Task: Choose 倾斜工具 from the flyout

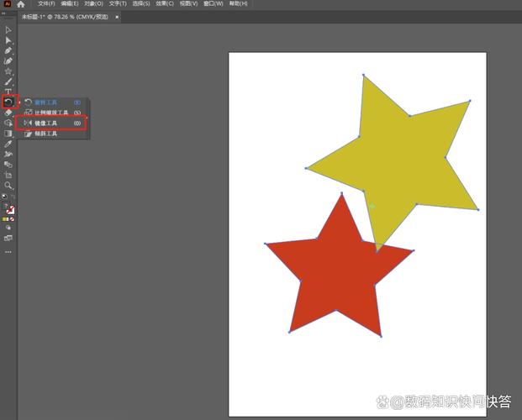Action: coord(46,134)
